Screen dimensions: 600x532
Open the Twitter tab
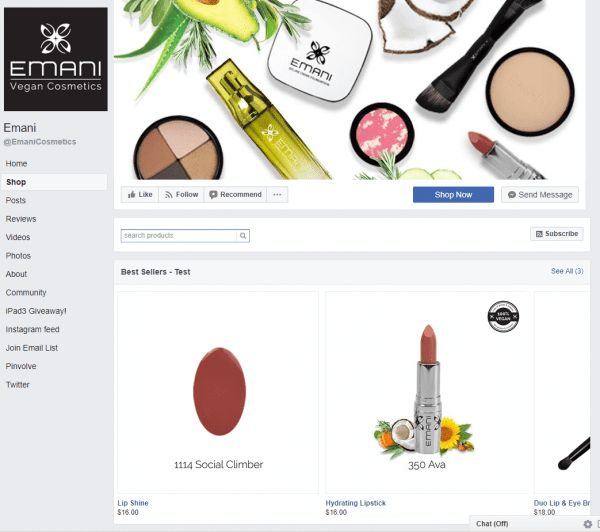[18, 385]
